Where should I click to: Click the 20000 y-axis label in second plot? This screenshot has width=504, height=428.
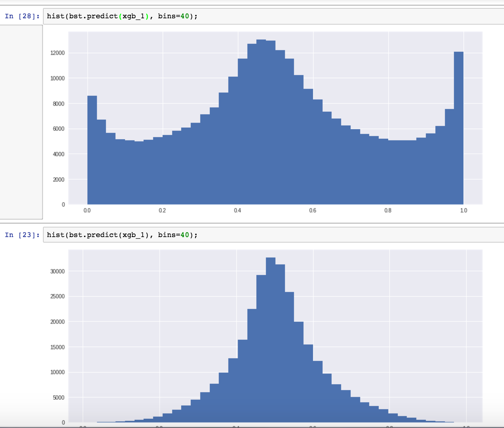pyautogui.click(x=57, y=322)
